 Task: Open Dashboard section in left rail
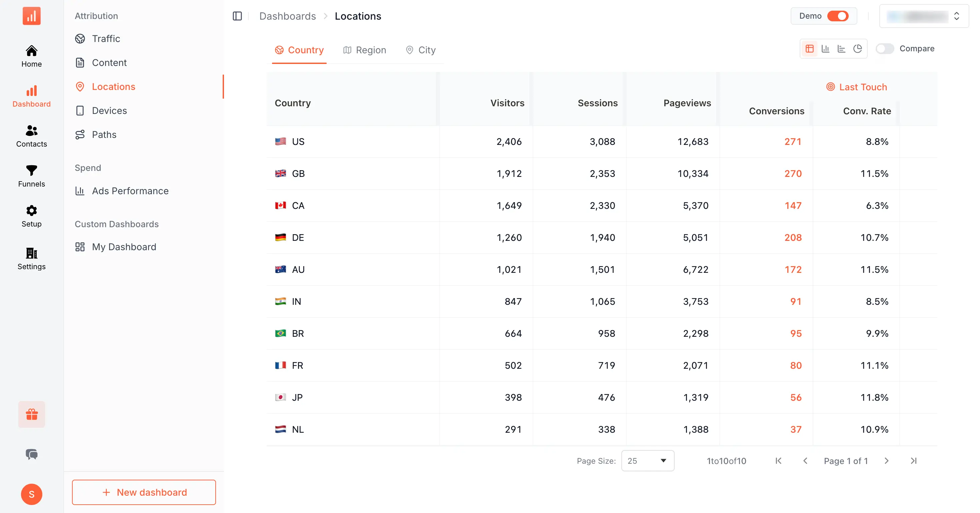pyautogui.click(x=32, y=96)
